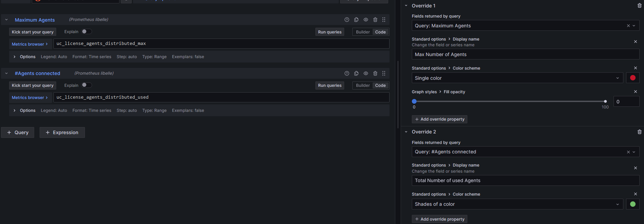Open help for Maximum Agents query

(x=347, y=20)
